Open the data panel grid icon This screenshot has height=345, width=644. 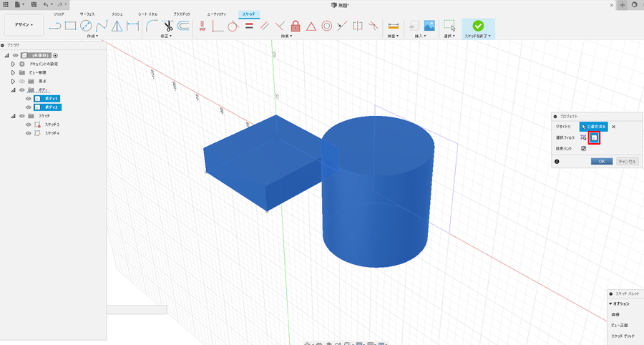[6, 4]
